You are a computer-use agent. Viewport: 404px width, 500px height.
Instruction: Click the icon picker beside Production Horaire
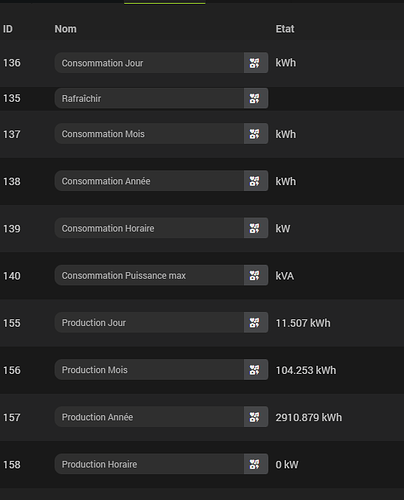[x=256, y=464]
